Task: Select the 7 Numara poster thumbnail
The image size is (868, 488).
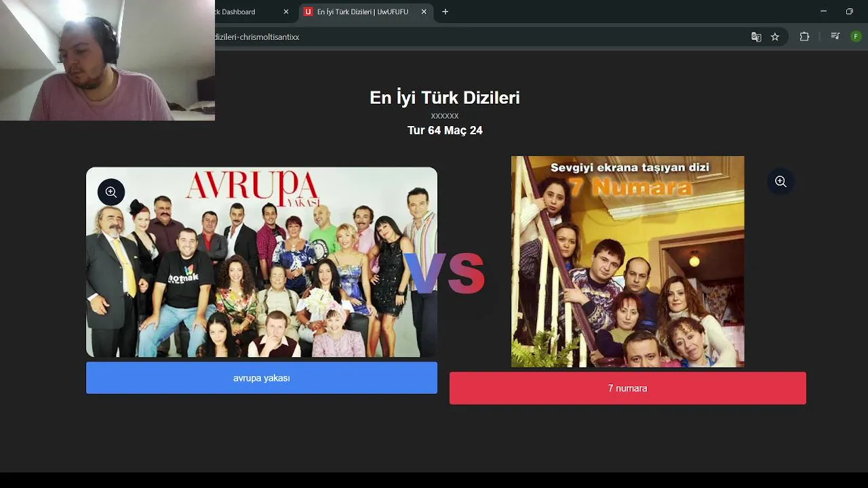Action: 628,262
